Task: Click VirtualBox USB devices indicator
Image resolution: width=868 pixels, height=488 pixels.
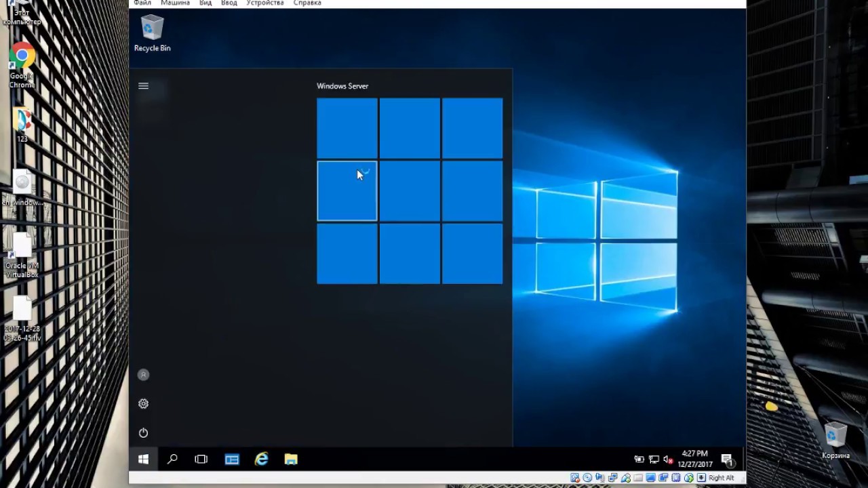Action: coord(626,478)
